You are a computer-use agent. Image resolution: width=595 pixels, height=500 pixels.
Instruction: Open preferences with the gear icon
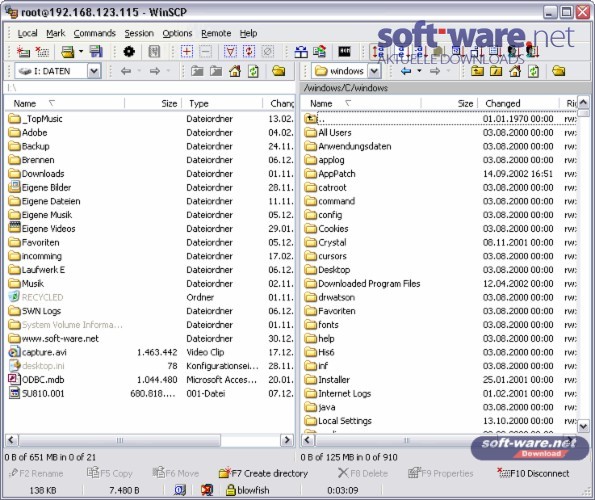pos(129,51)
